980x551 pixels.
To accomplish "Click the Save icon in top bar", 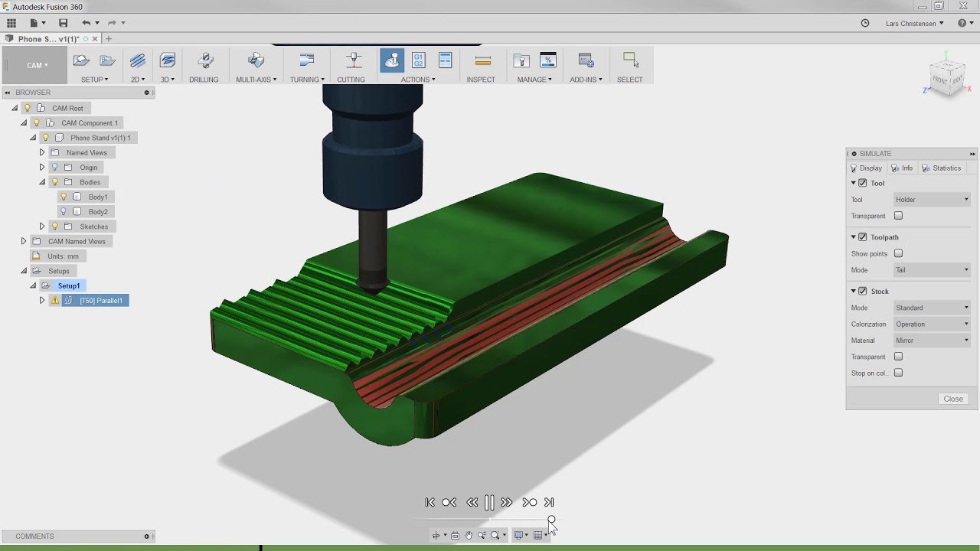I will pos(63,23).
